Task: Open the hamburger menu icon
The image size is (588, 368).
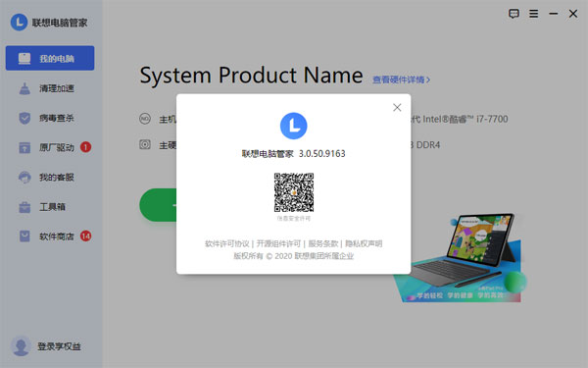Action: [533, 14]
